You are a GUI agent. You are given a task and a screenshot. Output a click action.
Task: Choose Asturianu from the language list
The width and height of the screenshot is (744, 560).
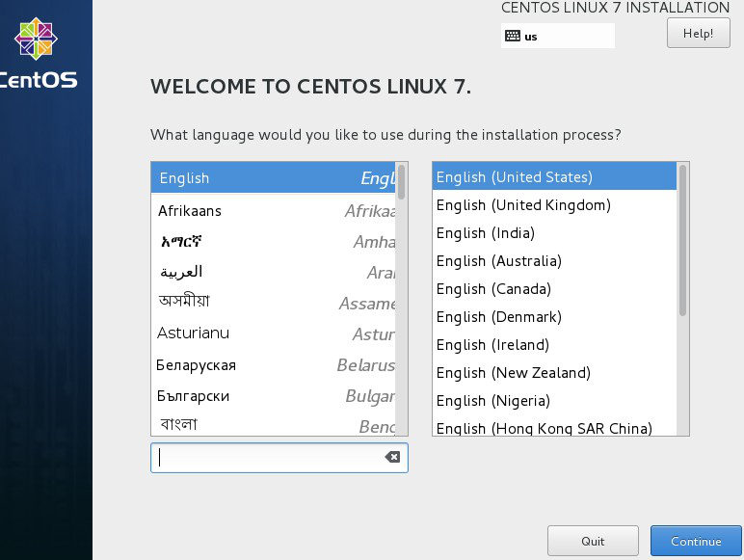(x=193, y=333)
